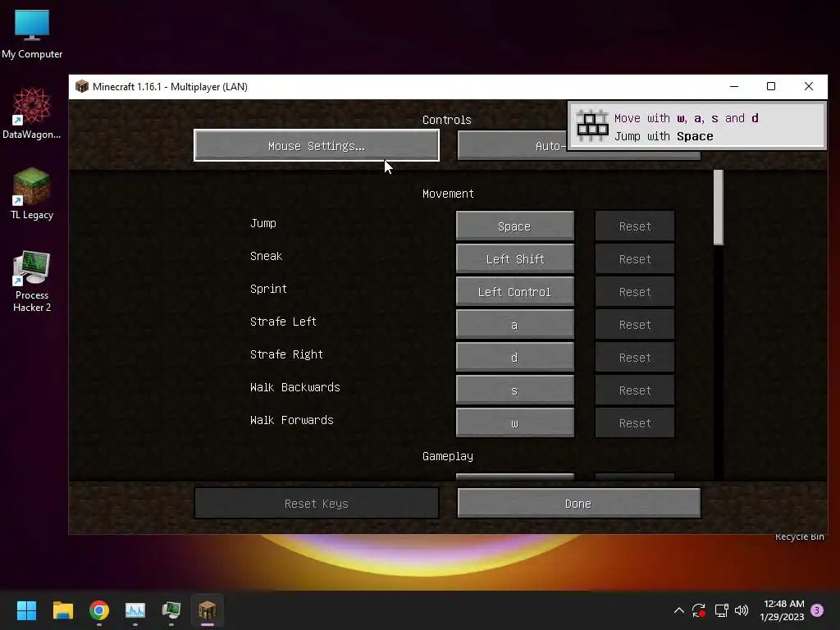Reset the Sneak keybinding
Screen dimensions: 840x630
tap(635, 258)
